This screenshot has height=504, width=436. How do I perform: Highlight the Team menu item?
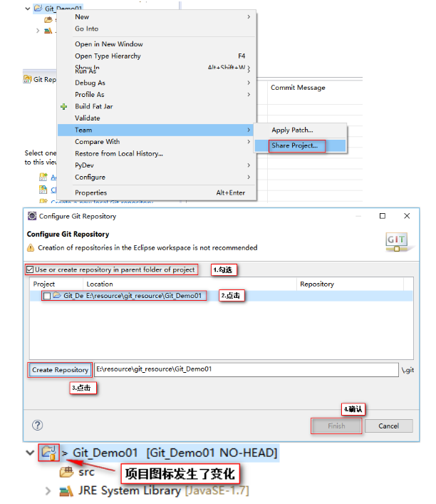point(157,130)
